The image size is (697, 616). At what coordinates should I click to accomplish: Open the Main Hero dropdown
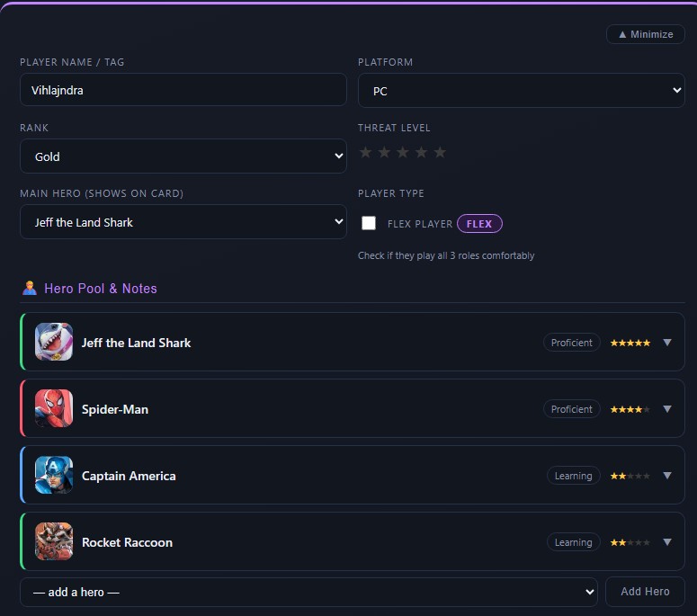tap(183, 222)
